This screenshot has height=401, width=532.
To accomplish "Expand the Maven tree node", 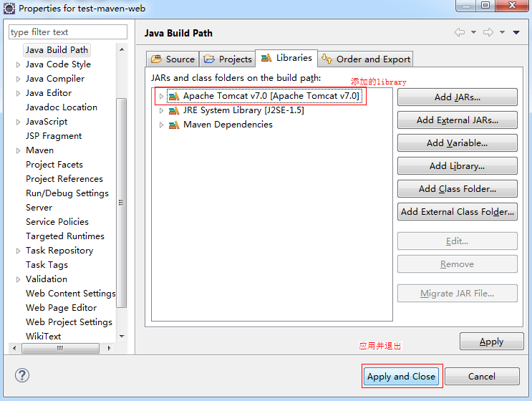I will pyautogui.click(x=18, y=150).
